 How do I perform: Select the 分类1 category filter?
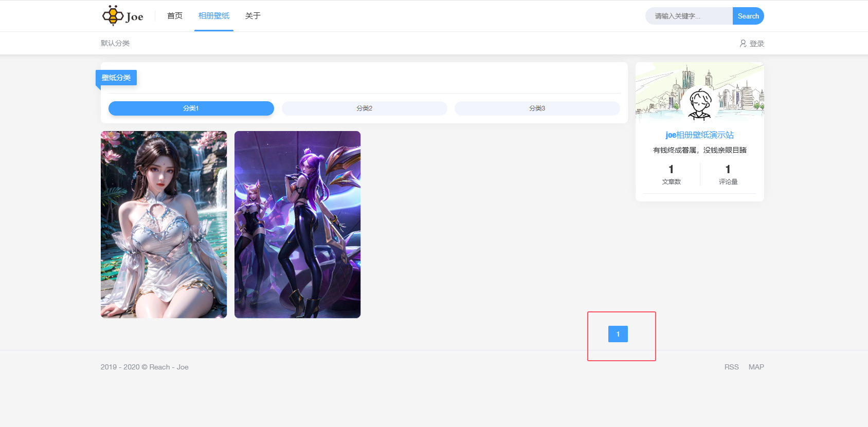(x=191, y=108)
